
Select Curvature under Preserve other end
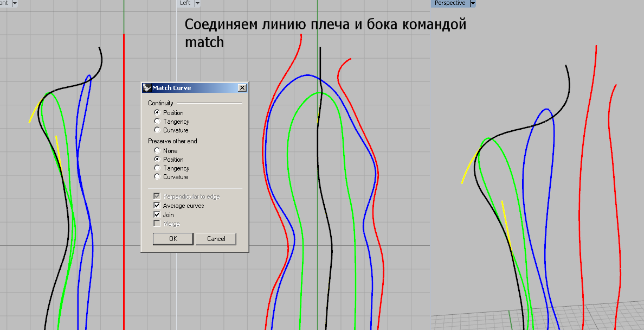pos(157,176)
